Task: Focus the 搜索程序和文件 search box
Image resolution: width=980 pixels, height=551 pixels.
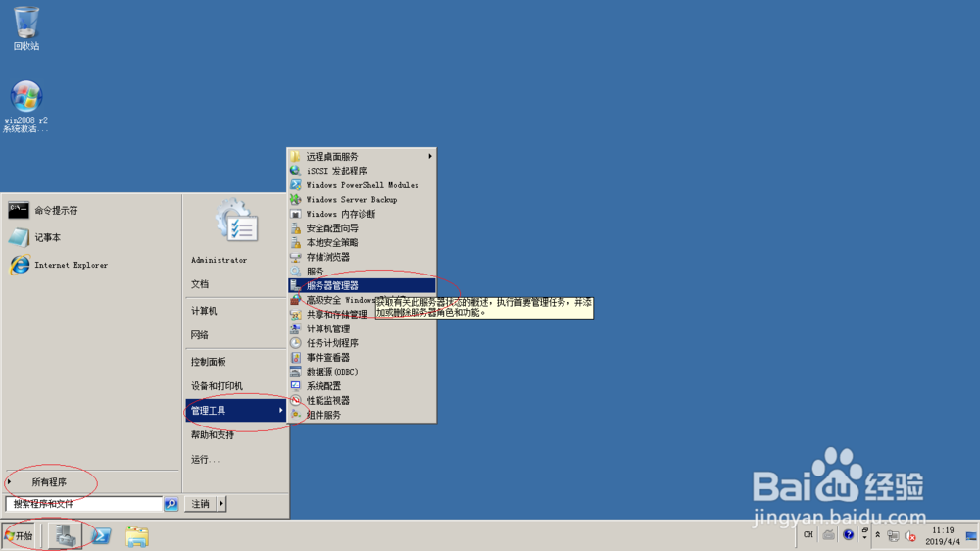Action: (x=83, y=504)
